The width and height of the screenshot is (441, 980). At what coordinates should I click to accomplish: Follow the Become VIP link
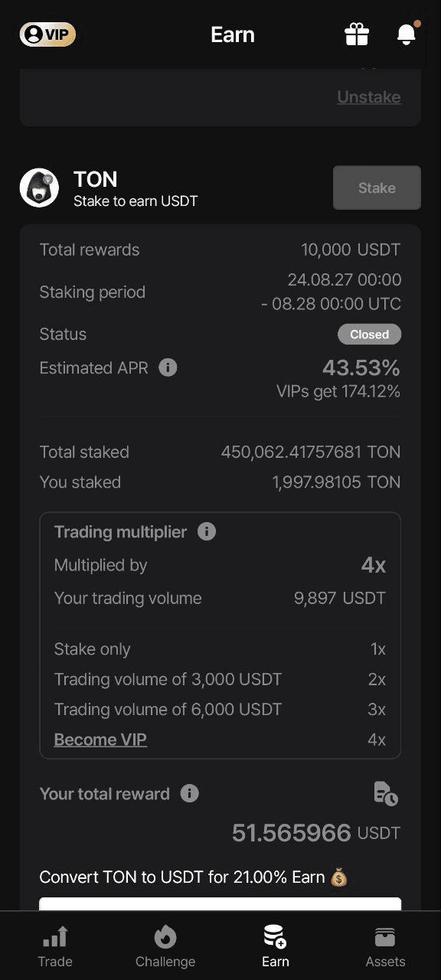point(100,740)
